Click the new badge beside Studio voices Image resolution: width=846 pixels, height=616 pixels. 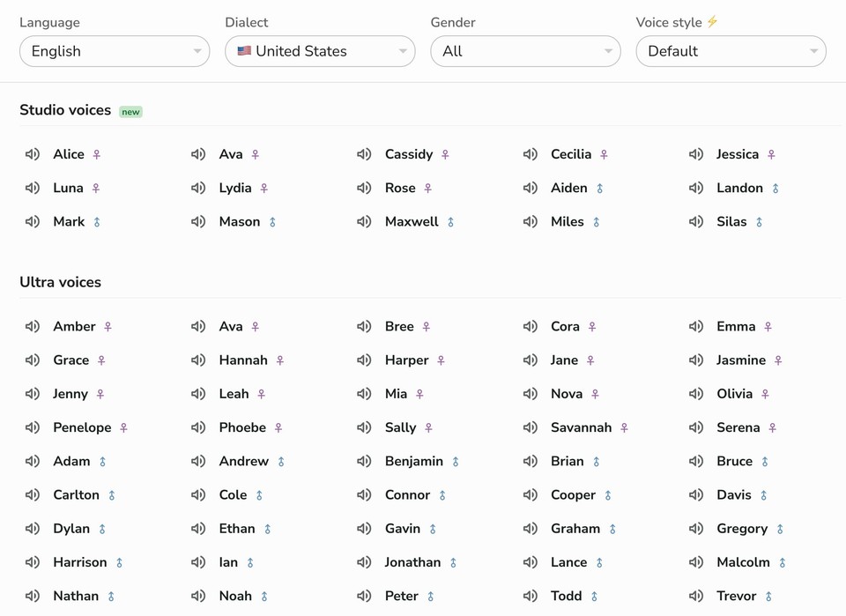(x=130, y=111)
